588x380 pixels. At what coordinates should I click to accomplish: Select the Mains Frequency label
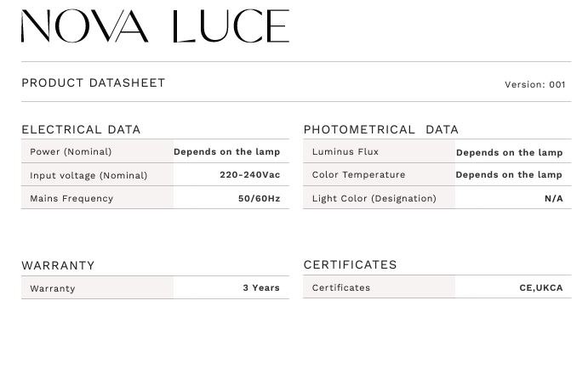[x=71, y=198]
